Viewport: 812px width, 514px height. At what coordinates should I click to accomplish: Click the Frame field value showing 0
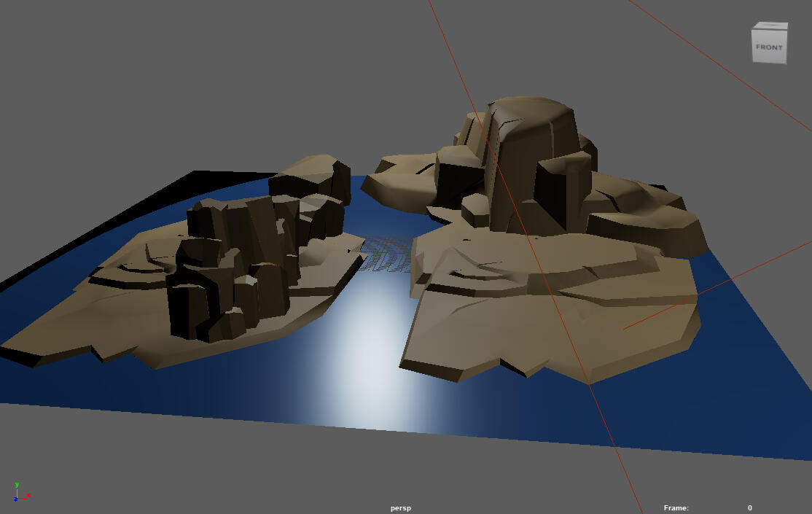749,507
